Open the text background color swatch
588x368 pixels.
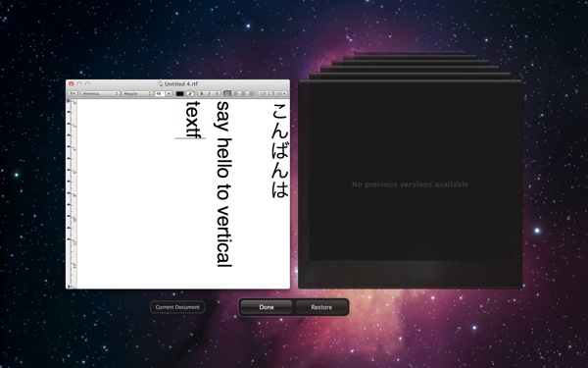pyautogui.click(x=190, y=93)
